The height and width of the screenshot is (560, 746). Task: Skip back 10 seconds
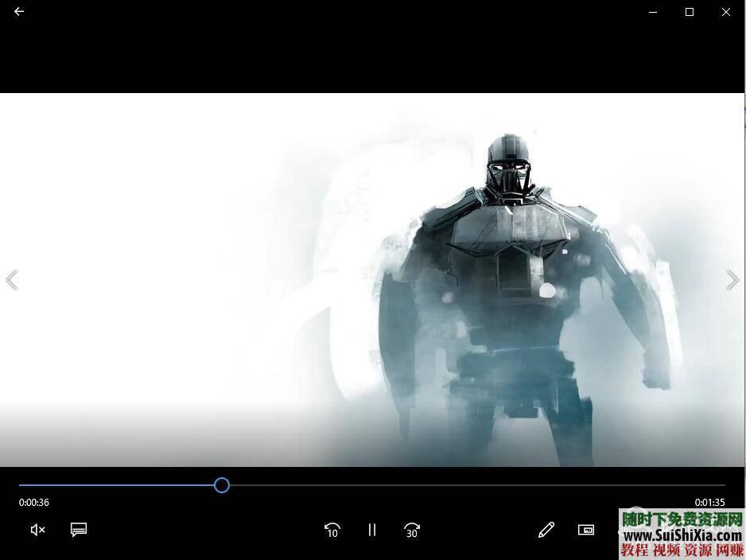tap(332, 530)
